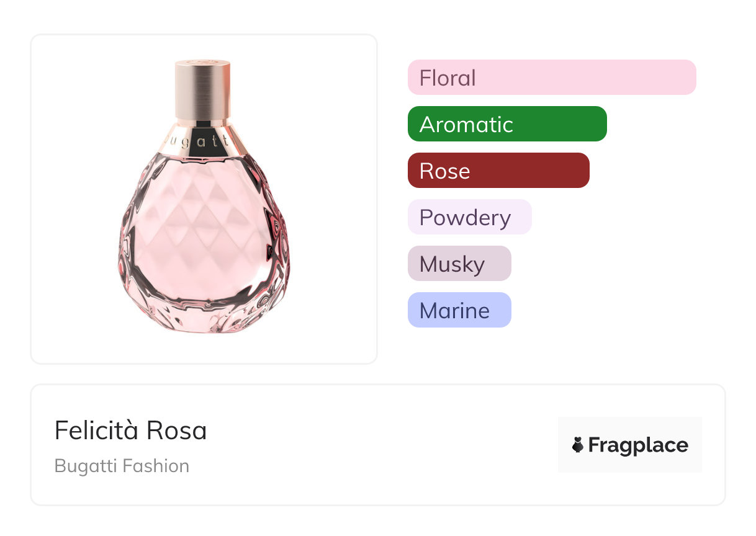Click blank space left of the perfume bottle
Image resolution: width=756 pixels, height=536 pixels.
[x=73, y=199]
